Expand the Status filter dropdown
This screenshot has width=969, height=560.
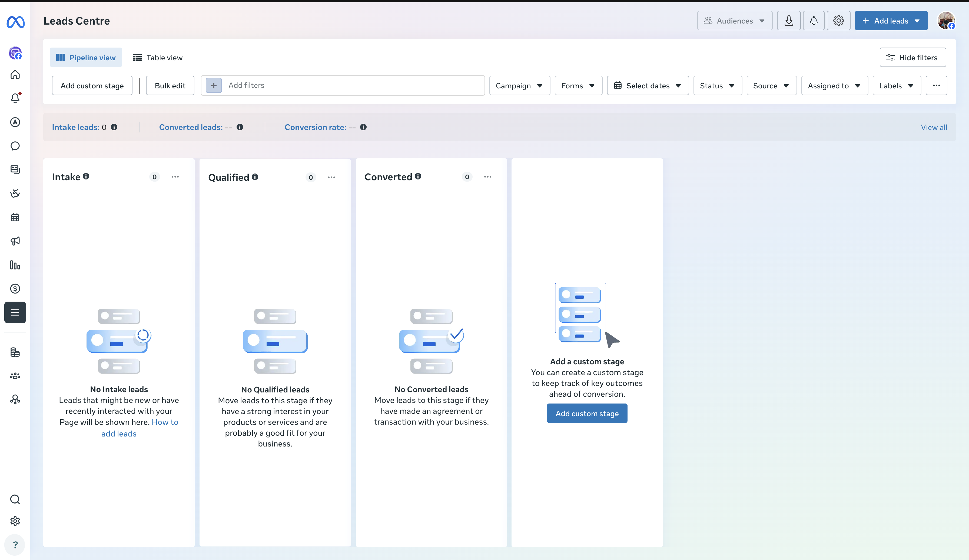[x=718, y=85]
